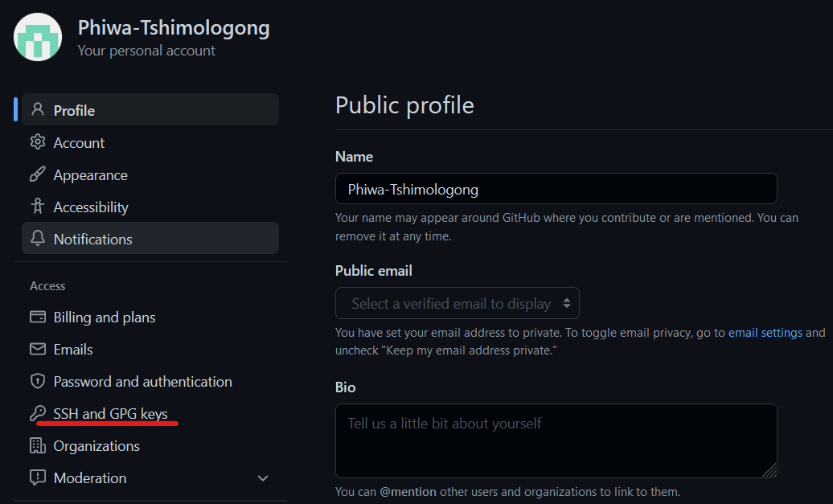Viewport: 833px width, 504px height.
Task: Open the Public email selector arrows
Action: tap(568, 303)
